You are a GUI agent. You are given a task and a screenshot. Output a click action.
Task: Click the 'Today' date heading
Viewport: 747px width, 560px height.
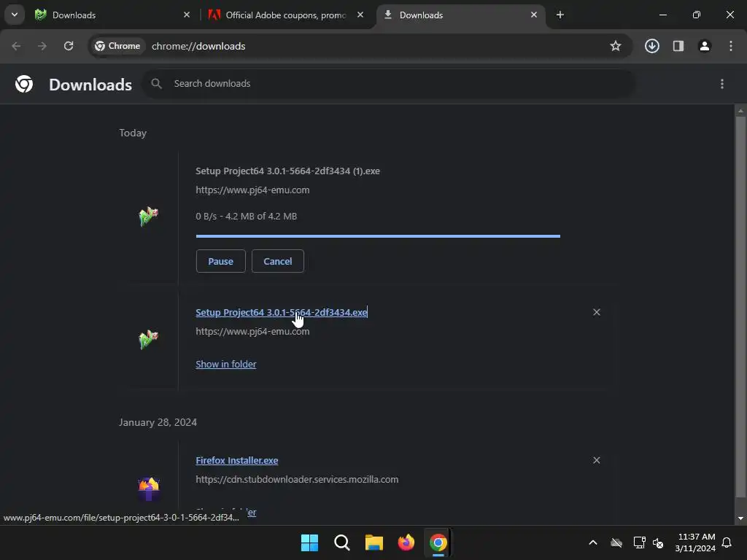point(133,133)
